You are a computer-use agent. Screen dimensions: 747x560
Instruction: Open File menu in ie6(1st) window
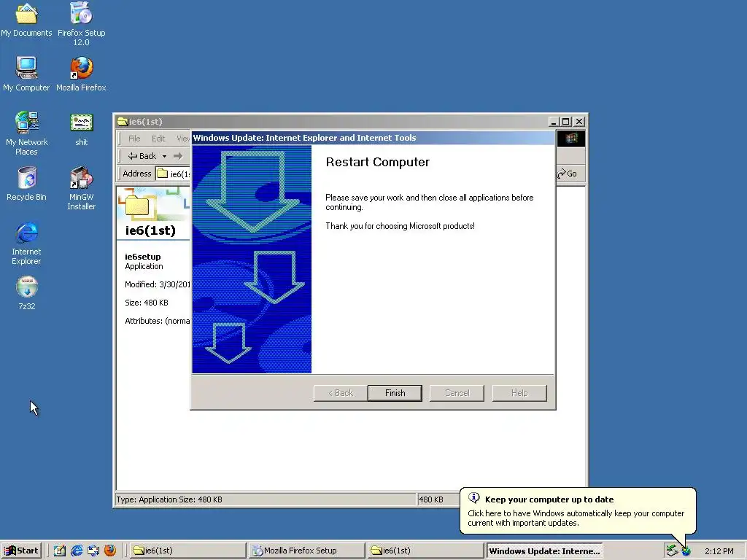click(134, 139)
